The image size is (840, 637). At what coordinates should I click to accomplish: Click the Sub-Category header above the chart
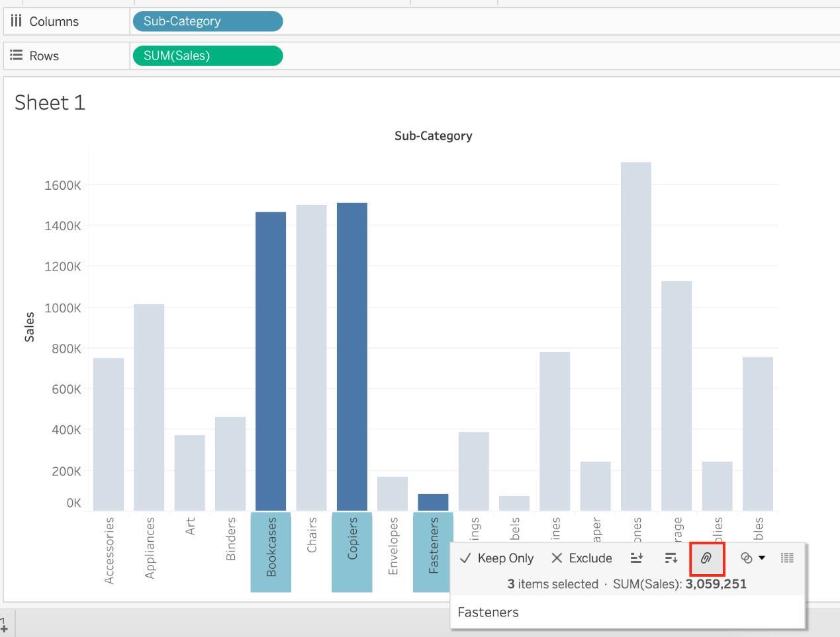click(433, 136)
